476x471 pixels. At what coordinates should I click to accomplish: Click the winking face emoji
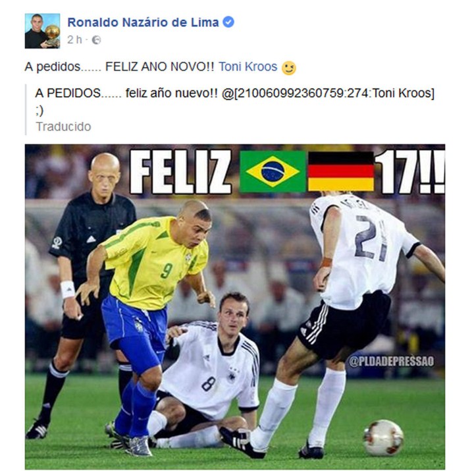coord(288,68)
